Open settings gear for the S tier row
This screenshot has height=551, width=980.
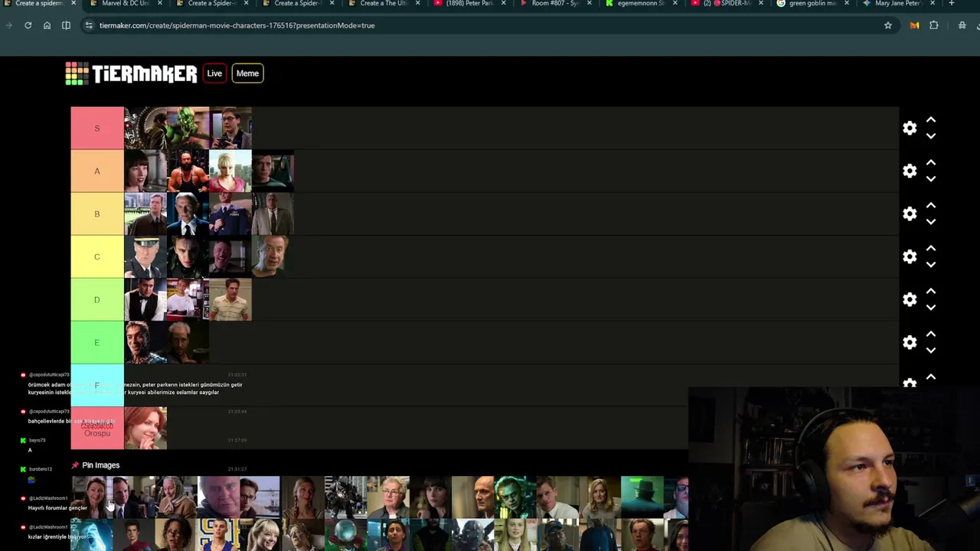pyautogui.click(x=910, y=129)
